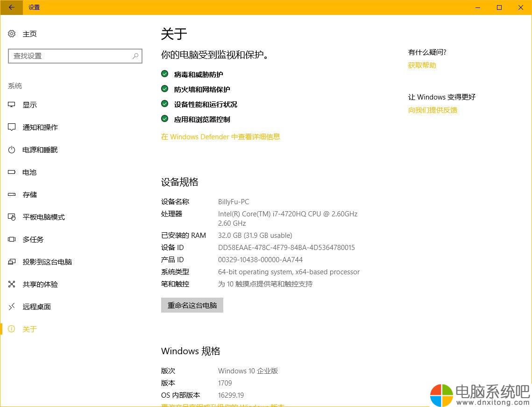The image size is (532, 407).
Task: Click the 查找设置 search box
Action: click(75, 56)
